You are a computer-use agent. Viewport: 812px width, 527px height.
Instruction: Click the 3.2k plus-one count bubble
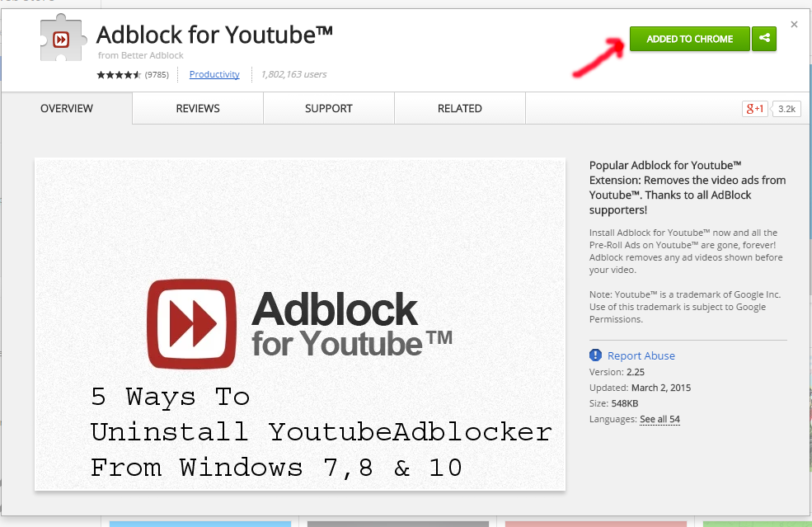point(786,109)
